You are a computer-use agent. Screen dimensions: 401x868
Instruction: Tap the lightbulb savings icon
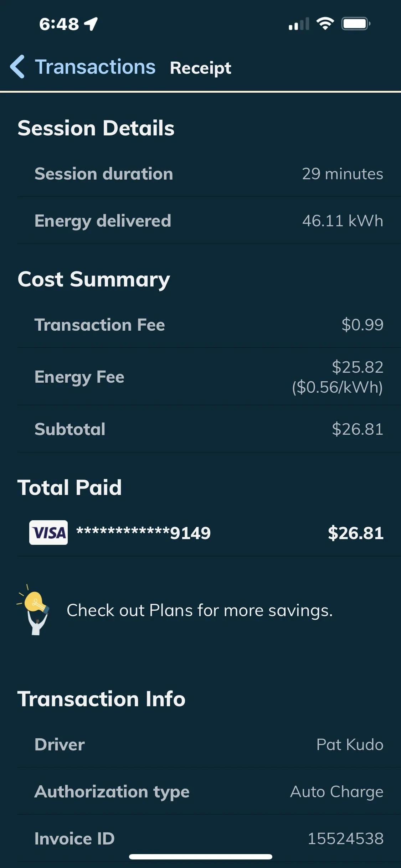(34, 610)
